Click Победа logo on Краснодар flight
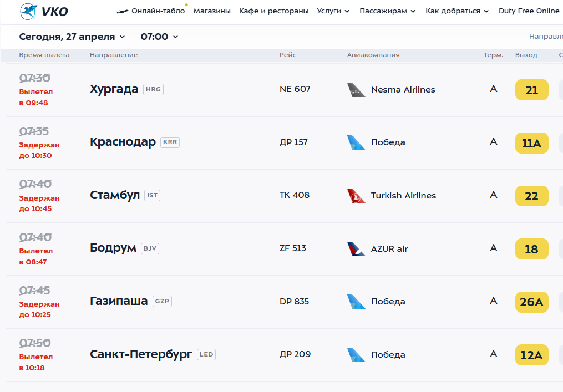 point(356,142)
